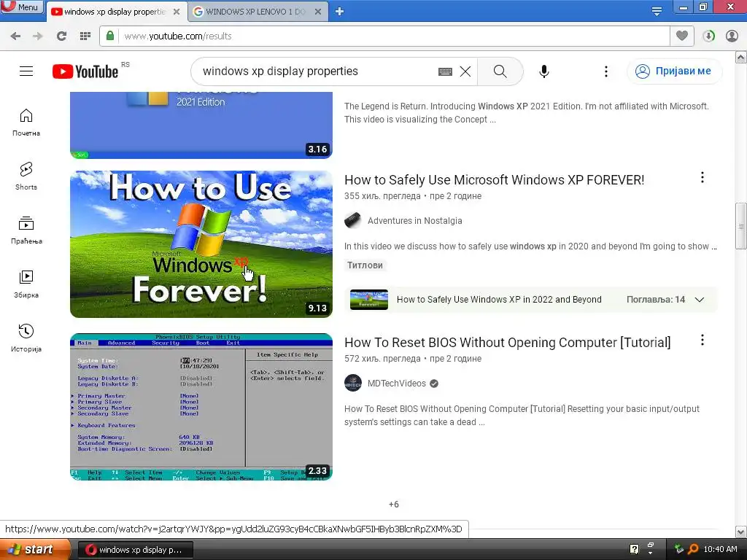The height and width of the screenshot is (560, 747).
Task: Start voice search with microphone icon
Action: click(x=544, y=71)
